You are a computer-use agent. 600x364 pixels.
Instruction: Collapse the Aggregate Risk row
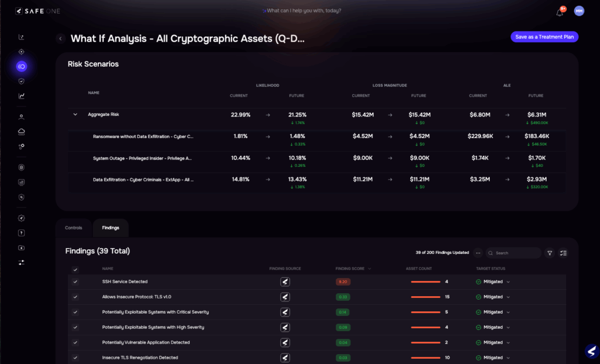(x=75, y=115)
